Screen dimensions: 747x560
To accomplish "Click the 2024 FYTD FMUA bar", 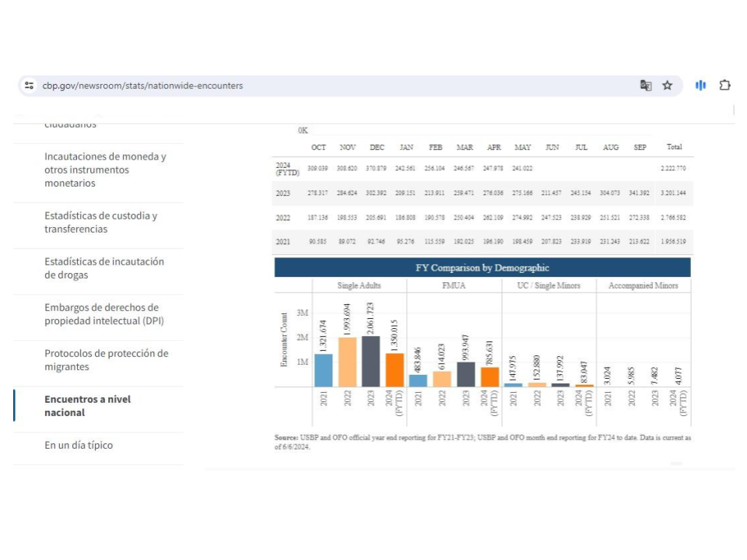I will 489,377.
